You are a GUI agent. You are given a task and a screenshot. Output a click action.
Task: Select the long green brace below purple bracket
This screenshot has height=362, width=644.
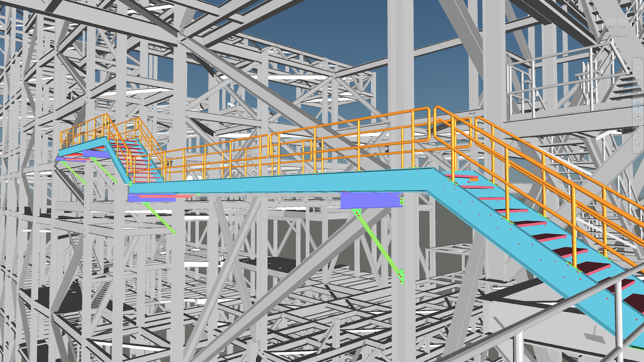coord(378,245)
